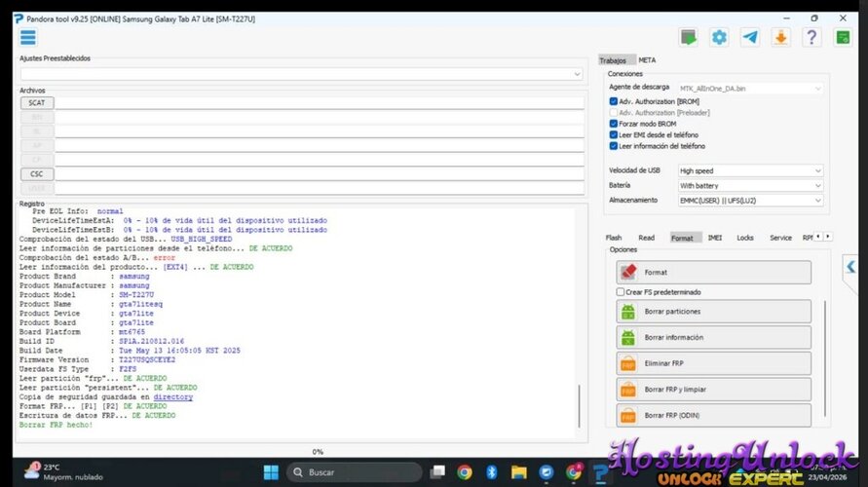Click FRP icon beside Borrar FRP (ODIN)
This screenshot has height=487, width=868.
coord(628,415)
